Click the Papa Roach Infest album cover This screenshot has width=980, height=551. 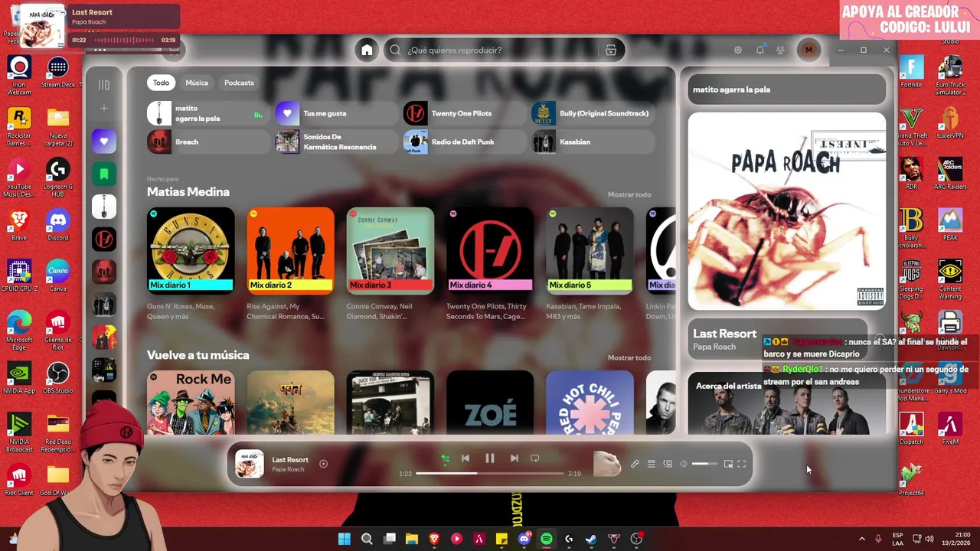786,211
